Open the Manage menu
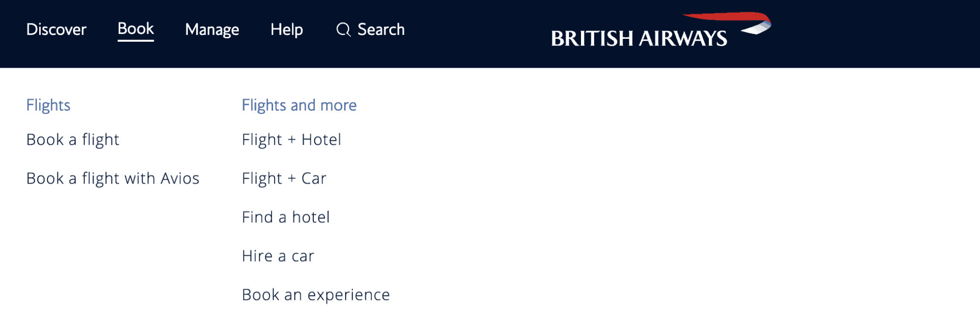The height and width of the screenshot is (327, 980). coord(212,29)
